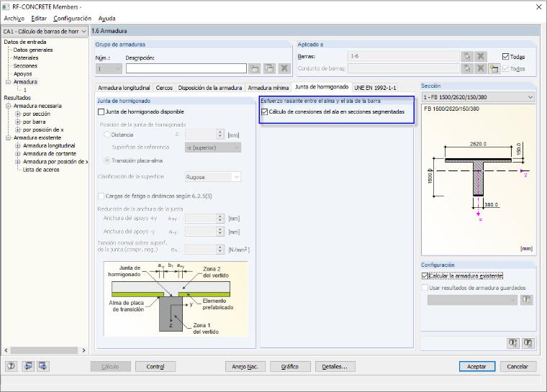Expand 'Armadura de cortante' tree node

tap(18, 153)
